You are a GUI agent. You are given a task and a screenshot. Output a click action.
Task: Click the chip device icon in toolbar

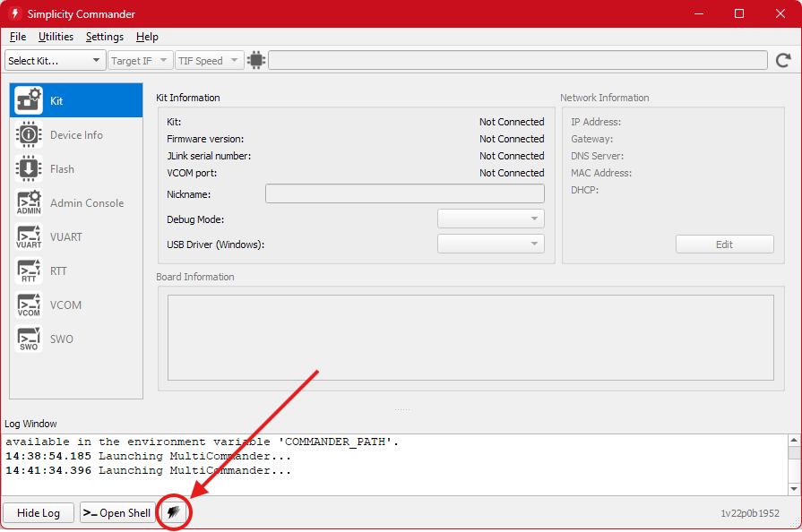[256, 60]
